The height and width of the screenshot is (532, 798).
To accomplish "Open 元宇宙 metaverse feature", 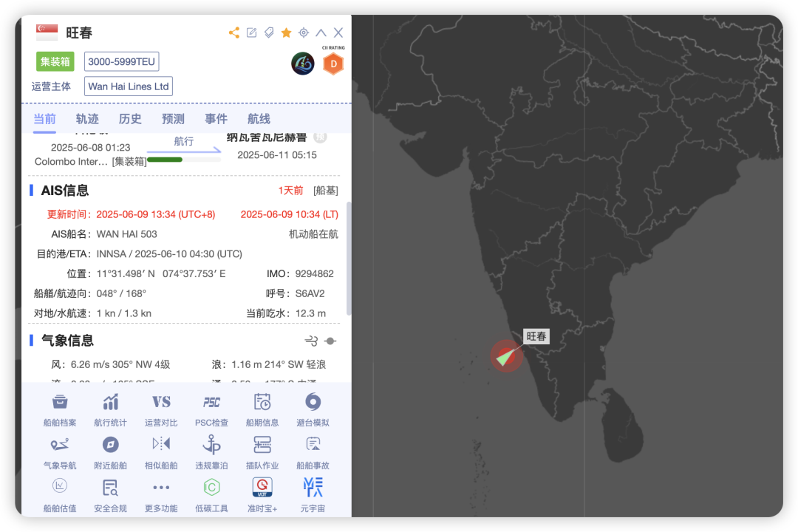I will pos(313,495).
